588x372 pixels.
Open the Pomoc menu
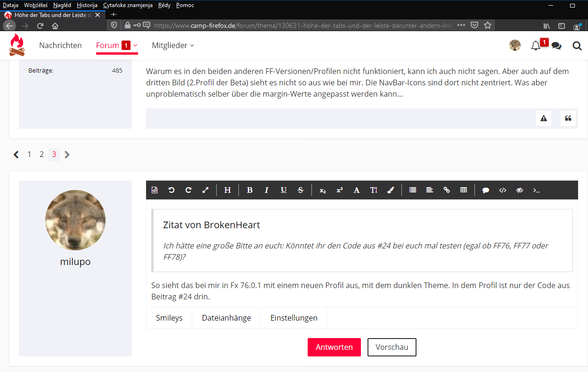(x=185, y=5)
